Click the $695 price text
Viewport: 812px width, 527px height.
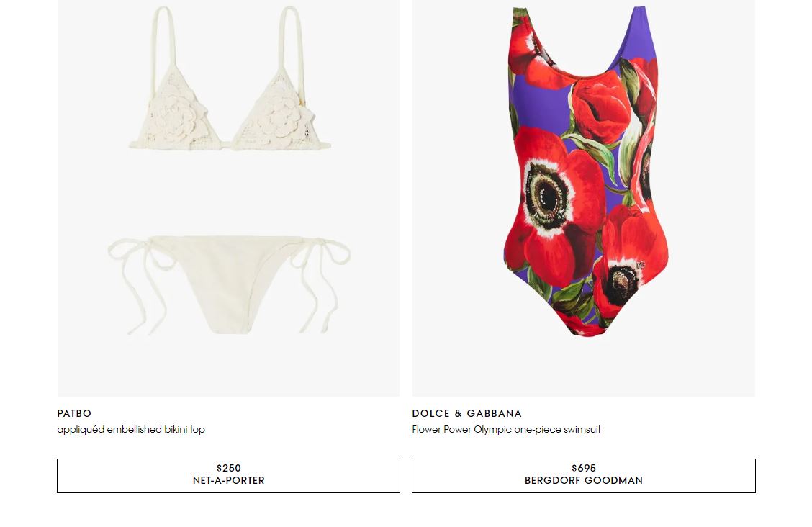584,469
